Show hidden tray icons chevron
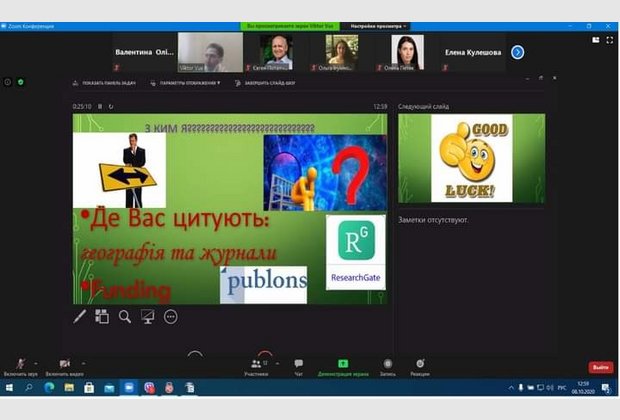This screenshot has width=620, height=420. tap(511, 388)
